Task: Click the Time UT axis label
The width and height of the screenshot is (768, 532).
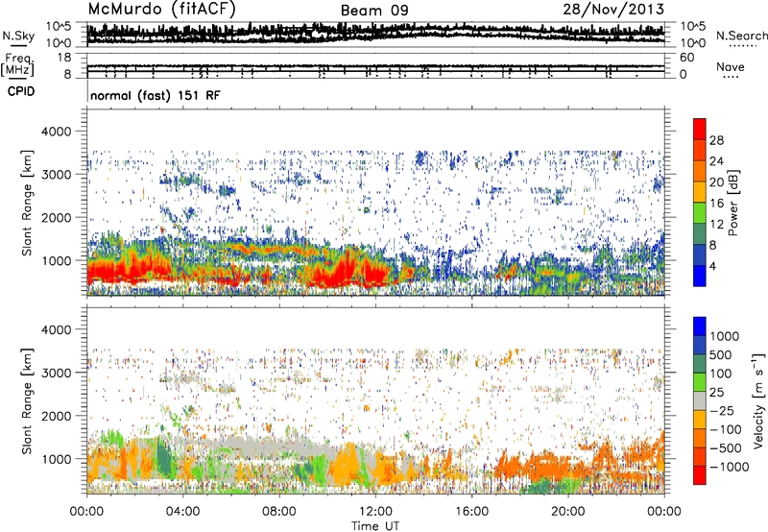Action: [375, 526]
